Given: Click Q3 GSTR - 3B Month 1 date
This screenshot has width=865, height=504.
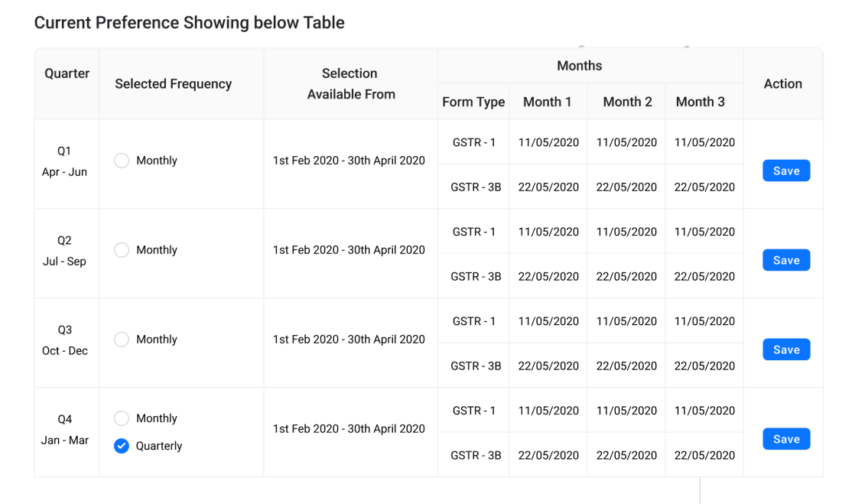Looking at the screenshot, I should click(548, 366).
